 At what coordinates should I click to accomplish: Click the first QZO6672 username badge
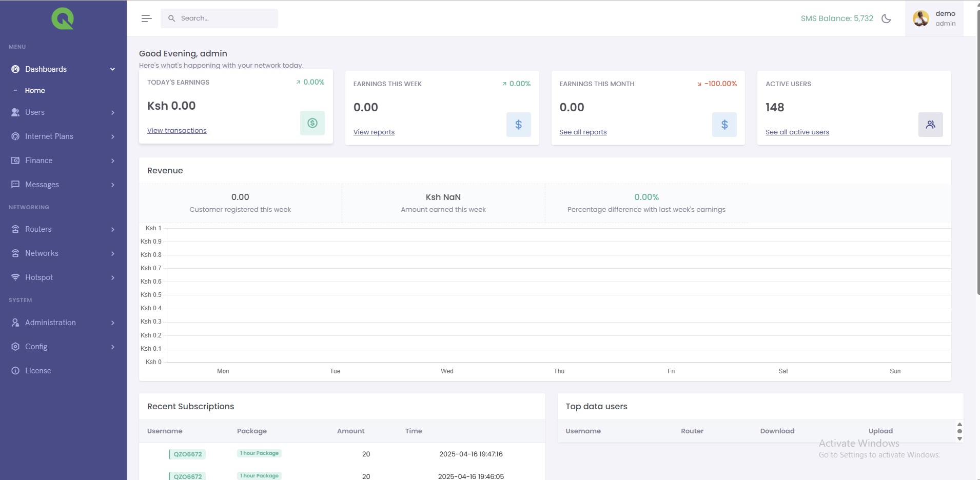(x=187, y=454)
